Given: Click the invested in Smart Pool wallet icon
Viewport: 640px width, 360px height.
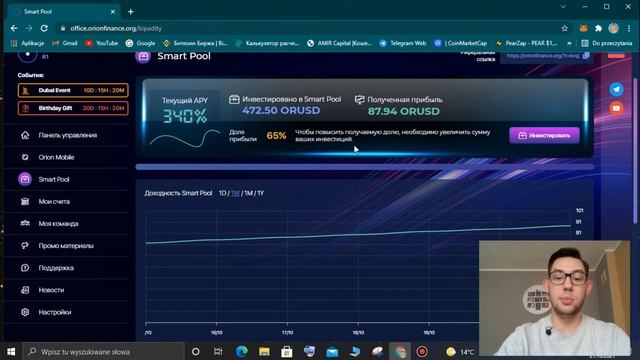Looking at the screenshot, I should tap(234, 99).
